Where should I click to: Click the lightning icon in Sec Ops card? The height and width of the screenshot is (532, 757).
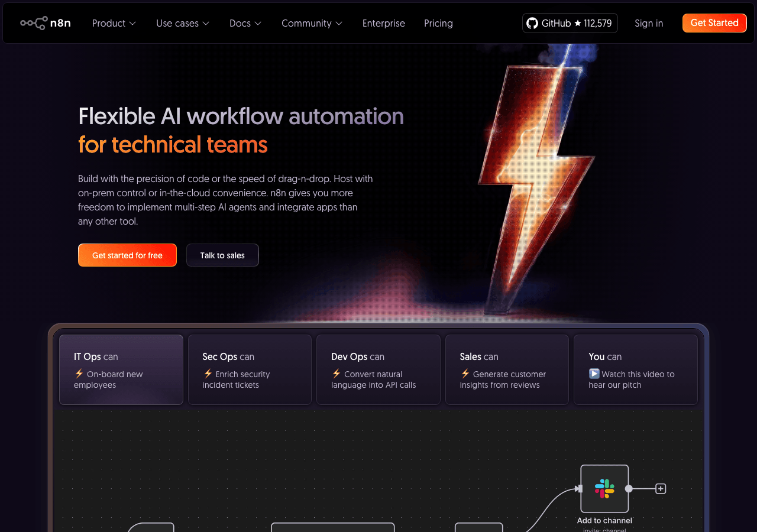[x=208, y=374]
